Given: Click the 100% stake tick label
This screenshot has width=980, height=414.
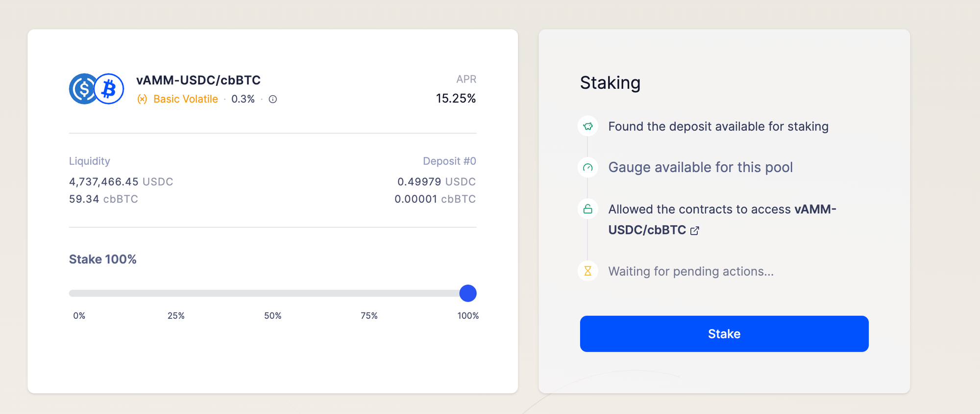Looking at the screenshot, I should click(x=468, y=316).
